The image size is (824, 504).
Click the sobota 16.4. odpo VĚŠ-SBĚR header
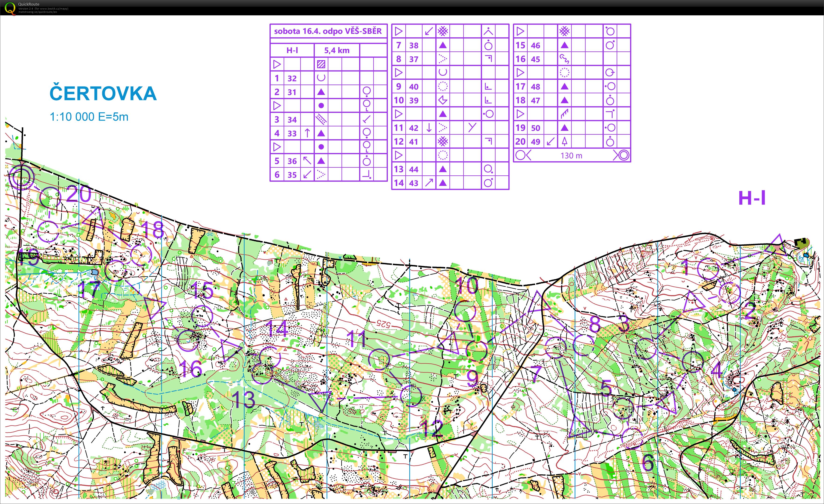pyautogui.click(x=328, y=31)
